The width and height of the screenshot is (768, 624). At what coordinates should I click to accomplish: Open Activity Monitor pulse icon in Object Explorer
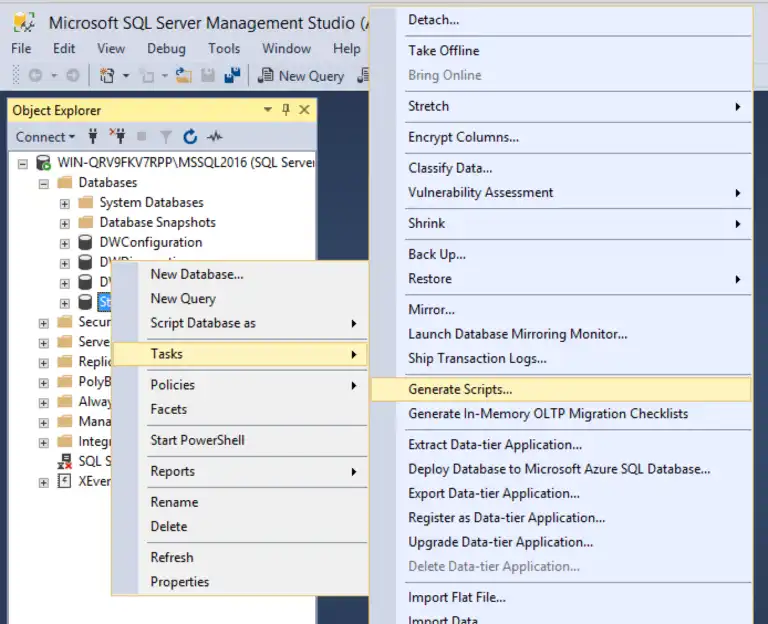[214, 137]
